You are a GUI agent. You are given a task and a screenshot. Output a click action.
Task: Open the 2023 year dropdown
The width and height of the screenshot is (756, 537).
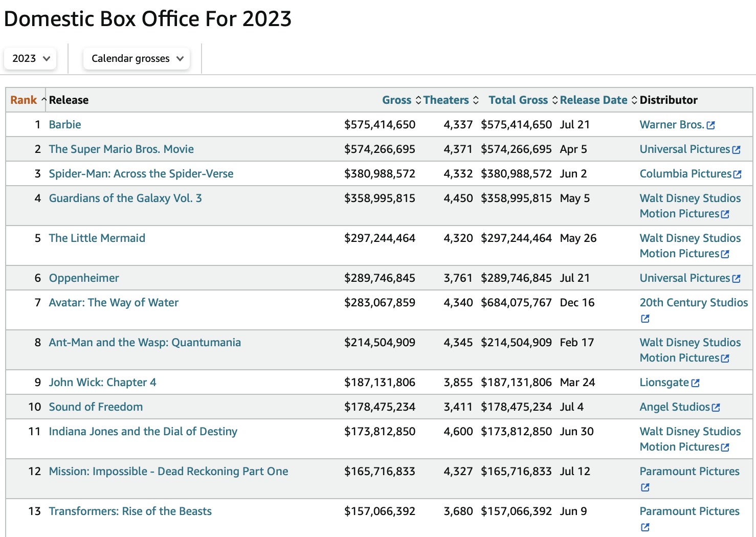pyautogui.click(x=30, y=58)
